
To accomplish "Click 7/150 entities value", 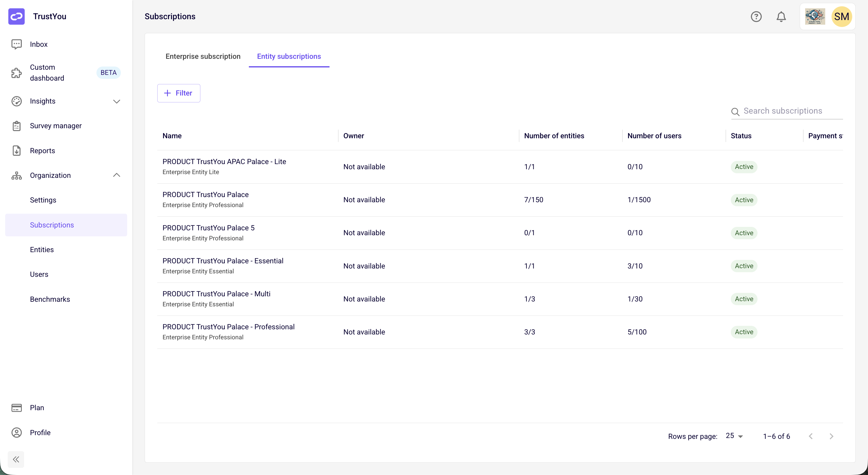I will point(533,200).
